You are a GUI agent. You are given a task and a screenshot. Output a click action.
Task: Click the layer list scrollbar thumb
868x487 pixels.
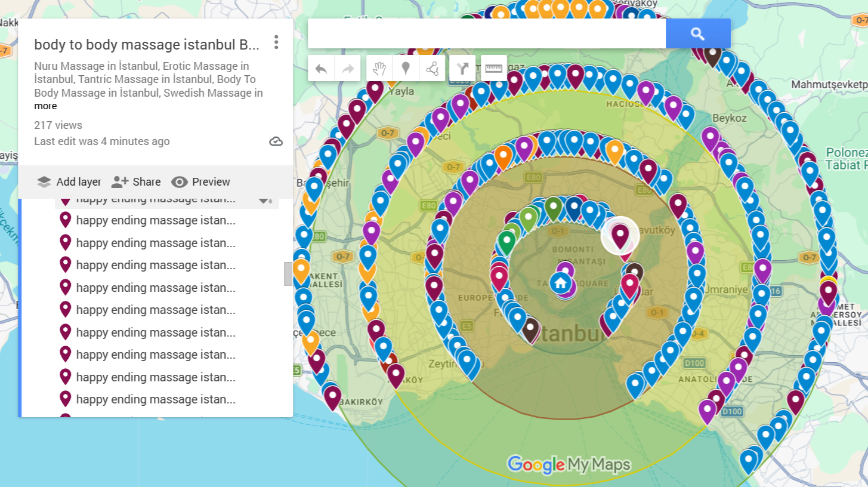tap(288, 274)
